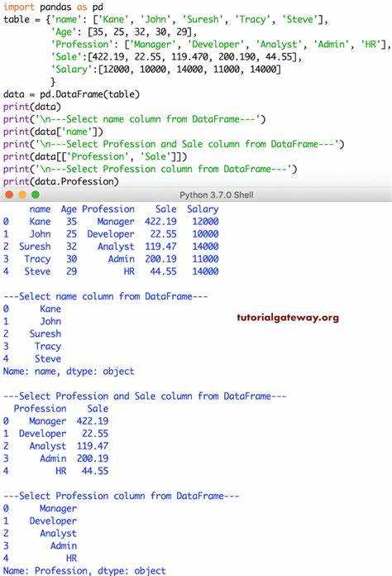This screenshot has height=576, width=392.
Task: Click the 'import pandas as pd' code line
Action: [x=53, y=7]
